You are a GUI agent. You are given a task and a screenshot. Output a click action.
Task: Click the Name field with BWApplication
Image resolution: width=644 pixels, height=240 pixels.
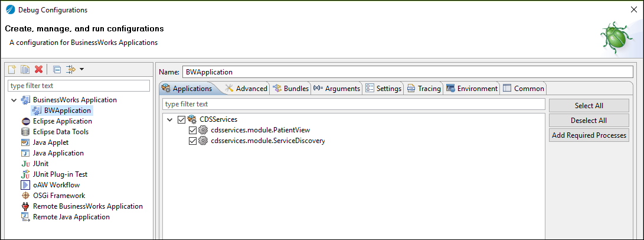tap(407, 72)
